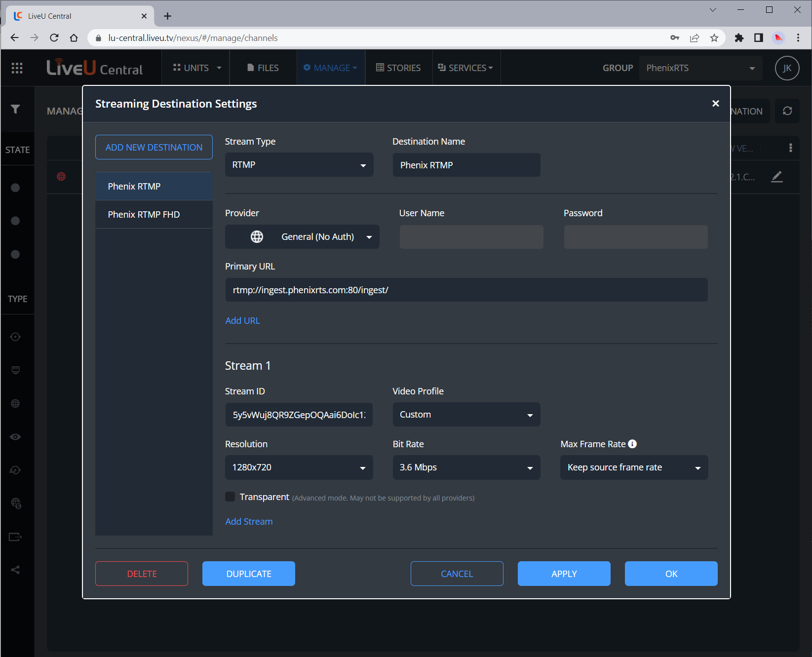The width and height of the screenshot is (812, 657).
Task: Click the JK user avatar
Action: pyautogui.click(x=787, y=68)
